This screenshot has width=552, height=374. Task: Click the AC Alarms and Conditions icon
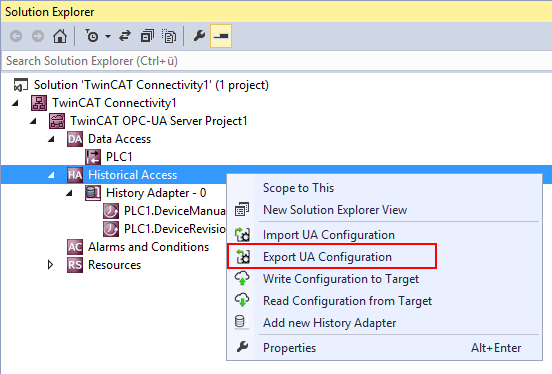[x=75, y=247]
